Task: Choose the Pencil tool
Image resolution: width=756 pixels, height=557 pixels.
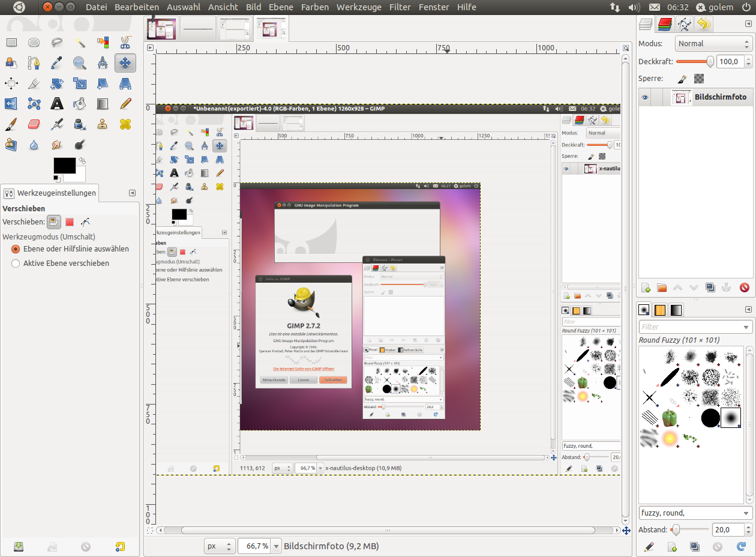Action: coord(125,104)
